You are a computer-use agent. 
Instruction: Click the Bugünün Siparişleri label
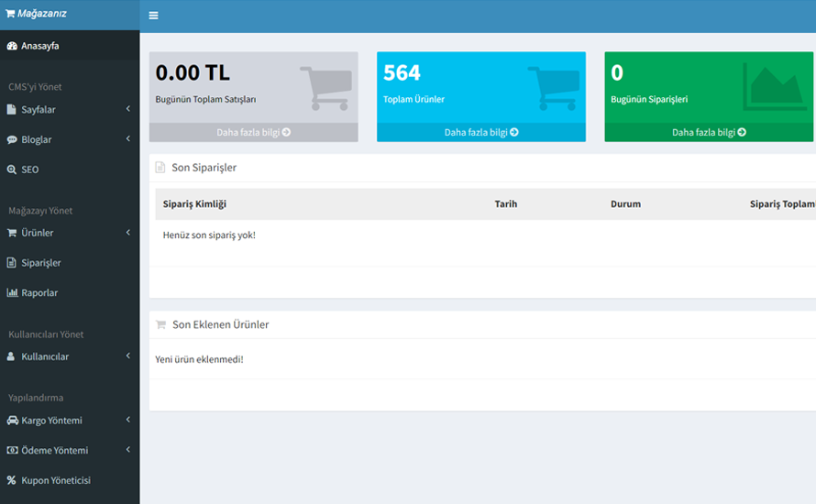649,99
